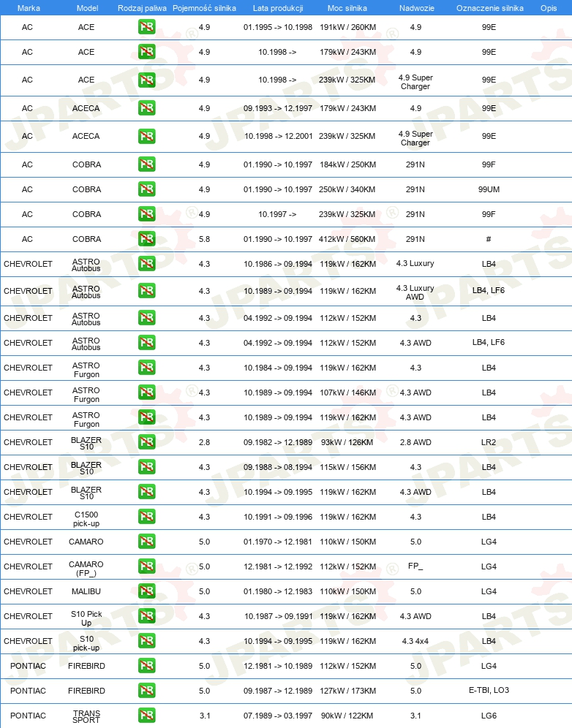Select production dates '10.1986 -> 09.1994'
Viewport: 572px width, 728px height.
point(278,264)
